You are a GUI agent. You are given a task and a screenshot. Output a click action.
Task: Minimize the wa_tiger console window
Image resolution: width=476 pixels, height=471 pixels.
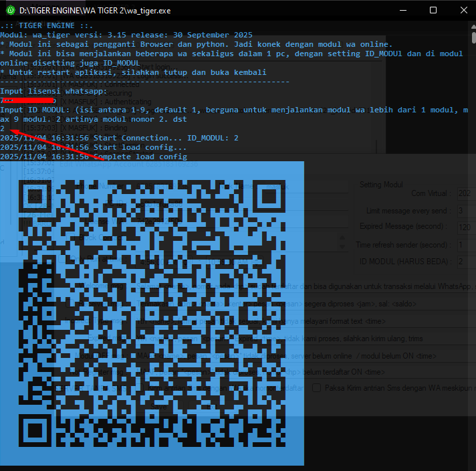(402, 10)
